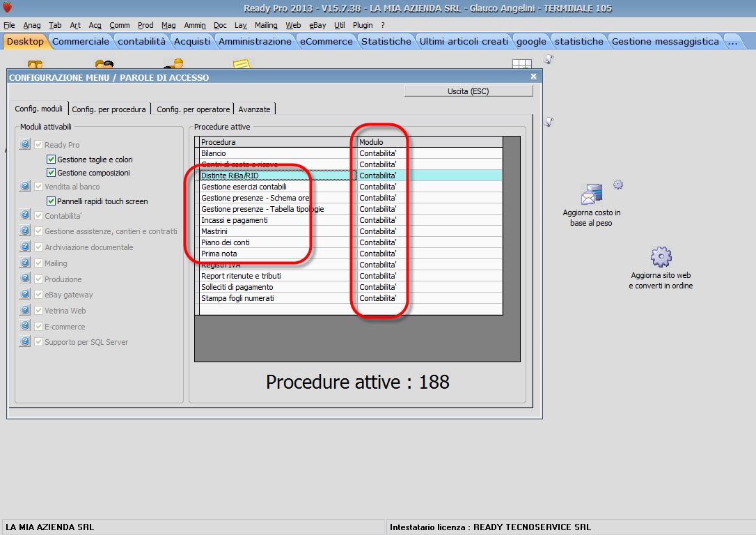Open the eCommerce desktop tab
Screen dimensions: 756x535
pyautogui.click(x=326, y=42)
